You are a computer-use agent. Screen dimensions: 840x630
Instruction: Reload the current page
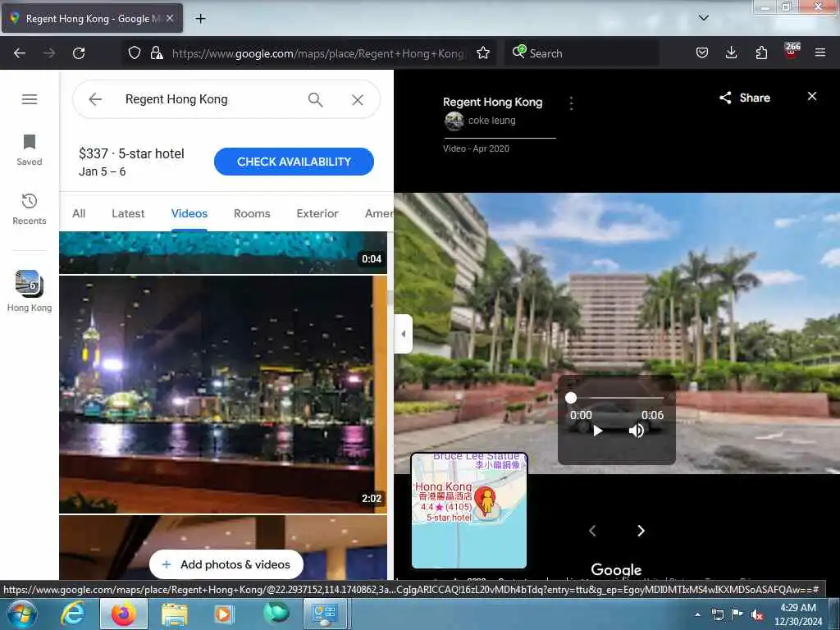(79, 53)
